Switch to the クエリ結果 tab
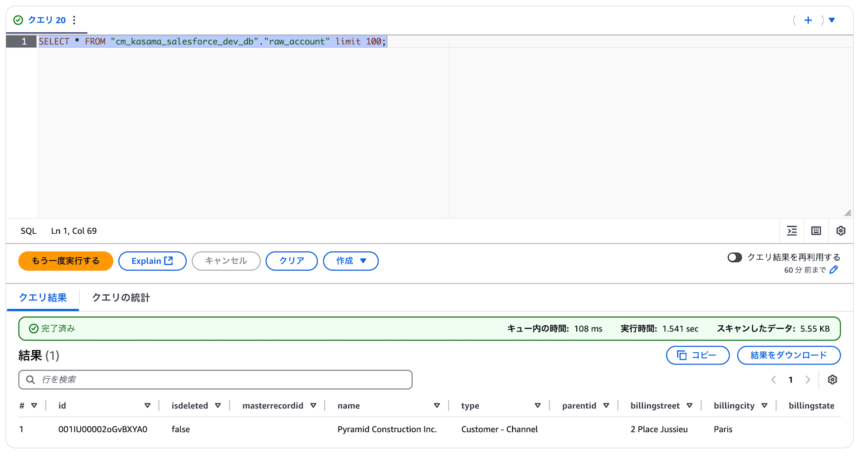The height and width of the screenshot is (460, 868). tap(43, 298)
